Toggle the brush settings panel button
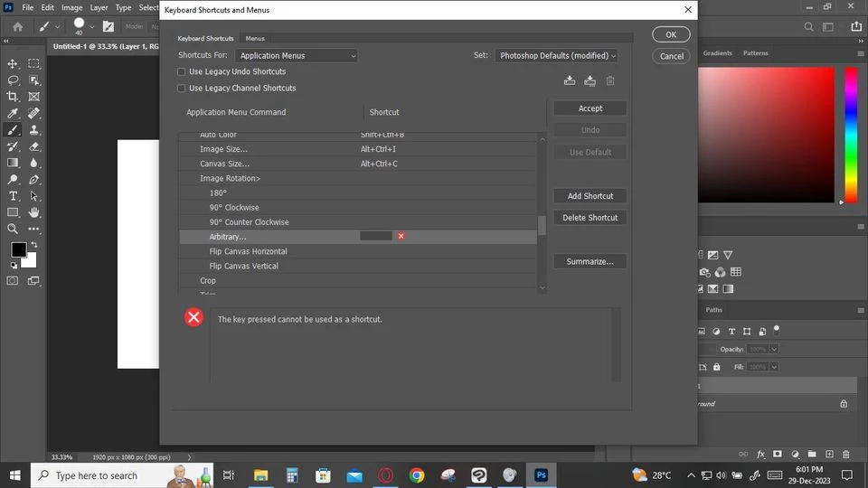Screen dimensions: 868x488 pyautogui.click(x=108, y=26)
